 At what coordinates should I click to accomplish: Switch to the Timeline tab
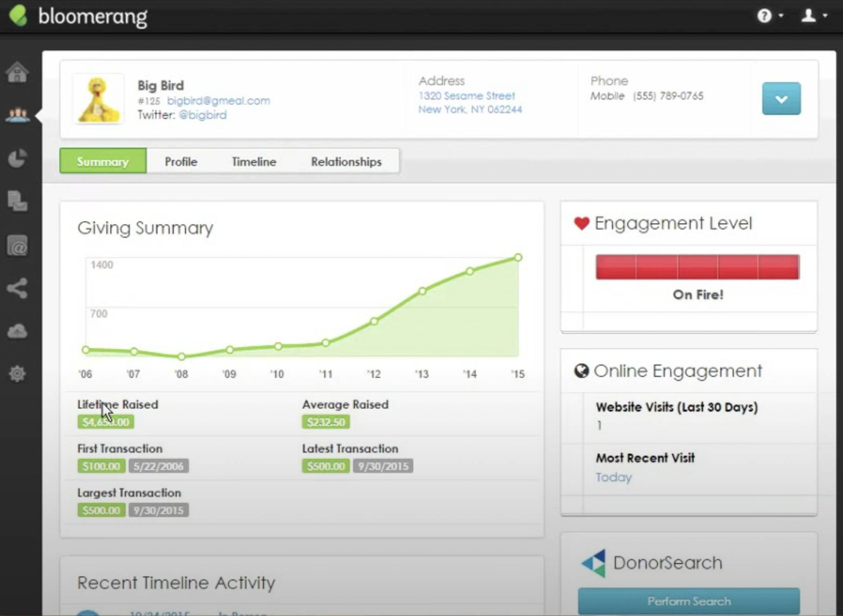254,161
